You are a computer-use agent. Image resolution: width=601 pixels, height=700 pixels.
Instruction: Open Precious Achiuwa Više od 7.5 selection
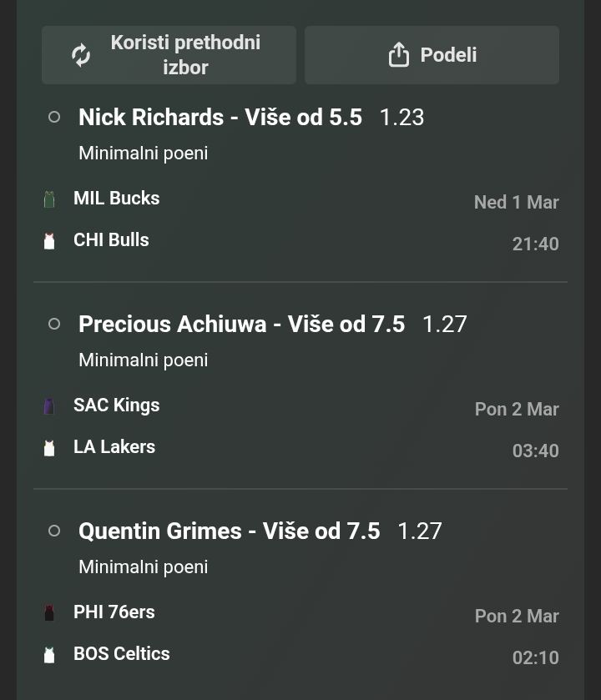pos(241,324)
